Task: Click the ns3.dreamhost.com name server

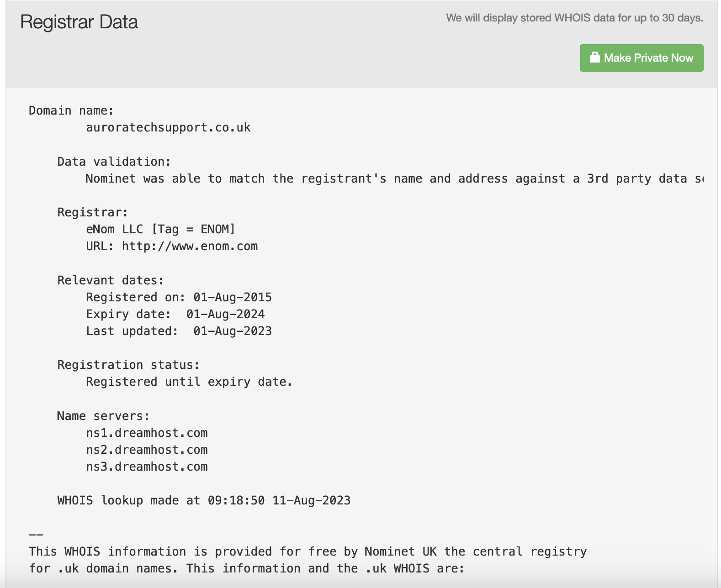Action: coord(147,467)
